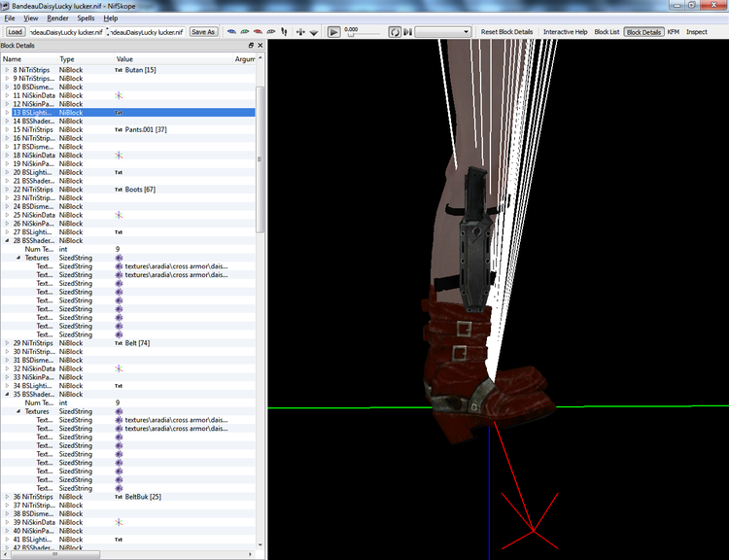Click the Block Details horizontal scrollbar
Image resolution: width=729 pixels, height=560 pixels.
[56, 554]
